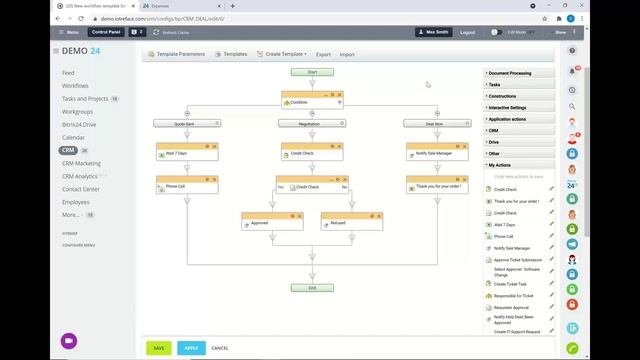Viewport: 640px width, 360px height.
Task: Open settings on Thank you for your order block
Action: (458, 179)
